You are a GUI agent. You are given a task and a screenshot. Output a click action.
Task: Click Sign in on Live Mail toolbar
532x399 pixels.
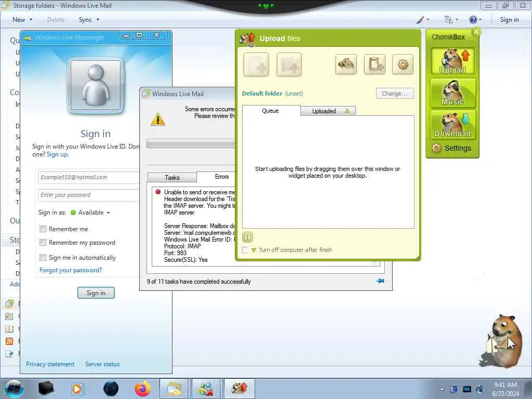(x=509, y=20)
